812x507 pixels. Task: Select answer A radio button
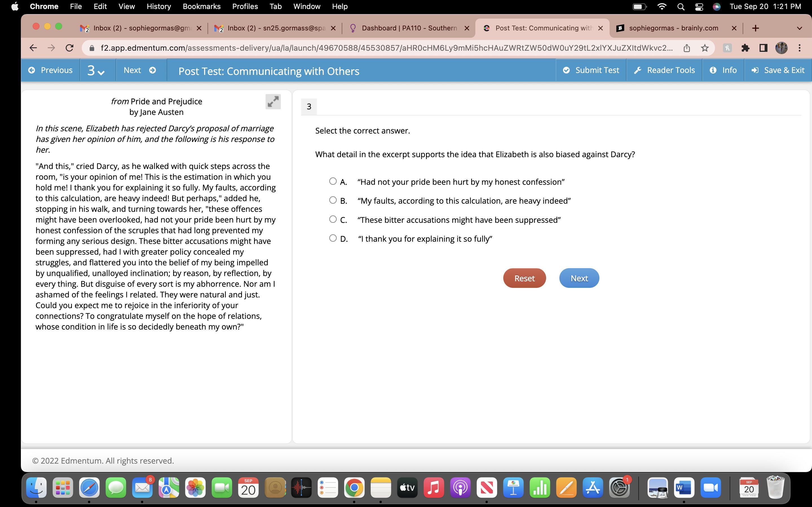click(x=332, y=181)
